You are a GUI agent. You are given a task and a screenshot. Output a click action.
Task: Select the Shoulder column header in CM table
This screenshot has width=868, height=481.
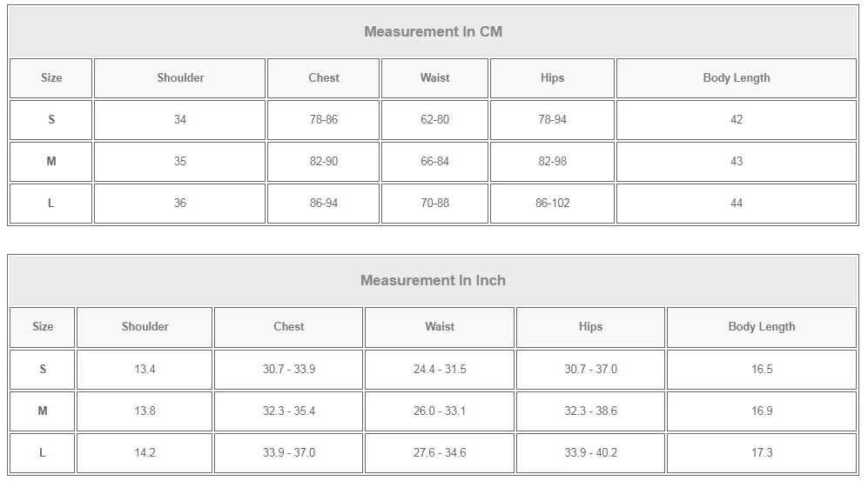180,78
